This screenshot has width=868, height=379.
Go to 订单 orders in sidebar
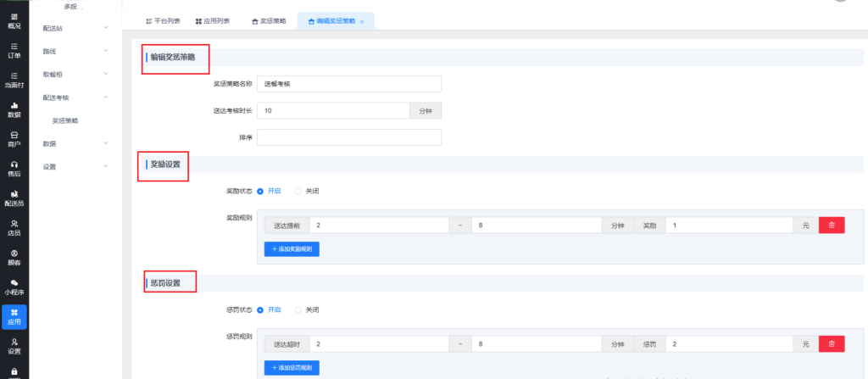[14, 50]
